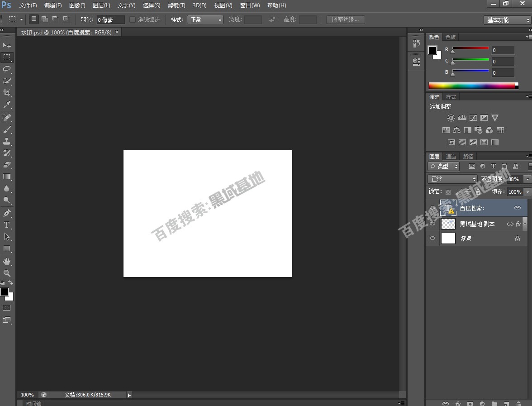Screen dimensions: 532x406
Task: Add a Curves adjustment
Action: click(x=473, y=118)
